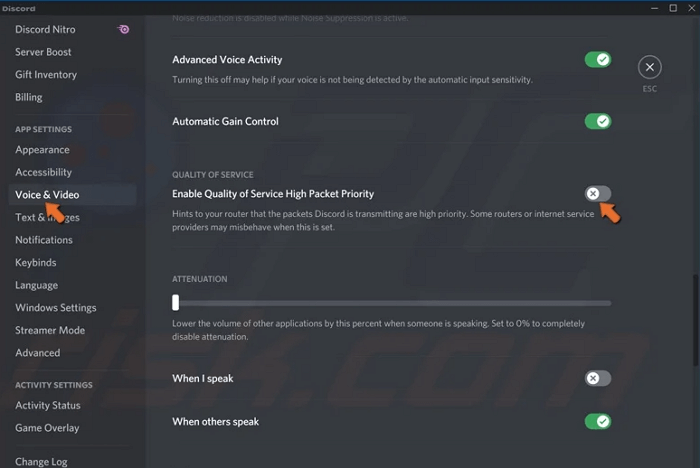Open Voice & Video settings
The width and height of the screenshot is (700, 468).
tap(47, 195)
